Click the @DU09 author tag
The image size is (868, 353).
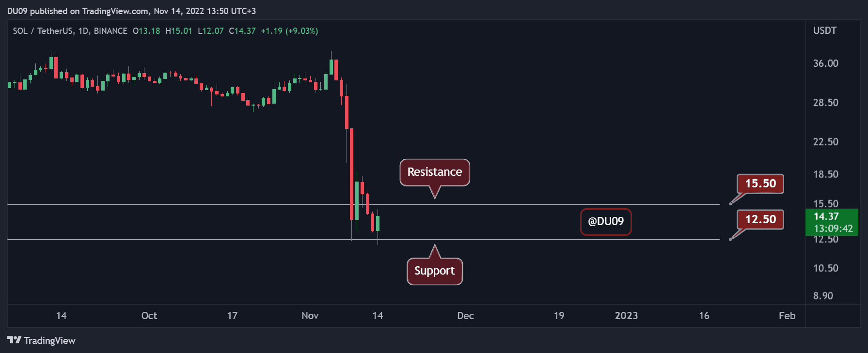click(605, 222)
